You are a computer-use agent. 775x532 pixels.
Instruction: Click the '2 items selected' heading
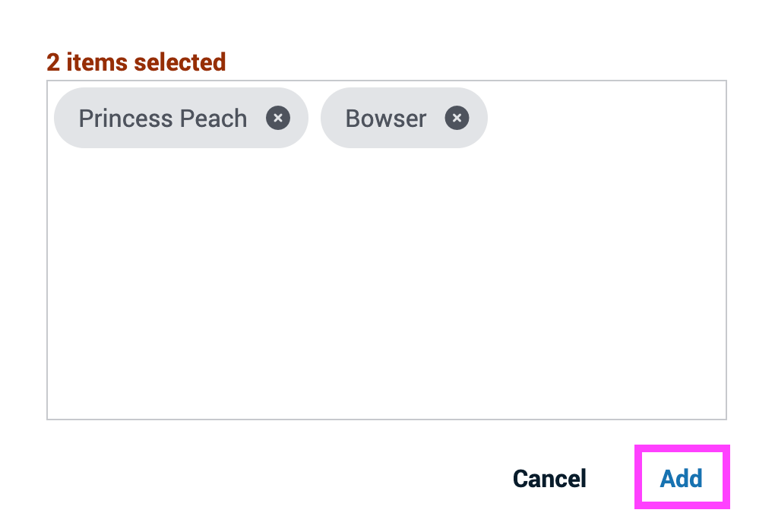(x=136, y=62)
